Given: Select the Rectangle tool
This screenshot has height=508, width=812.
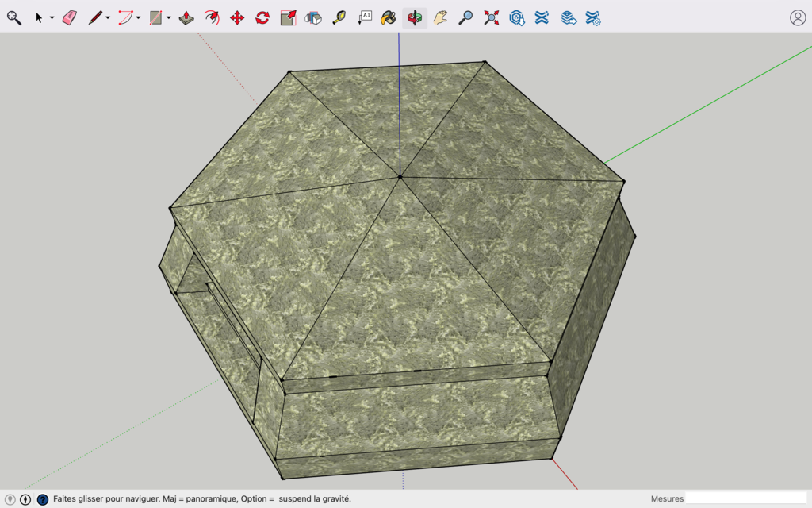Looking at the screenshot, I should point(155,15).
